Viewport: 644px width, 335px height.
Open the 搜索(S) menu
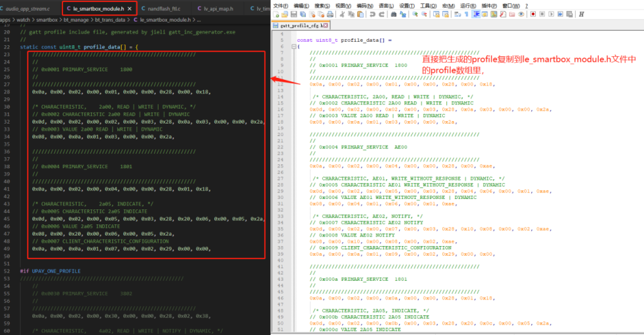(x=322, y=6)
